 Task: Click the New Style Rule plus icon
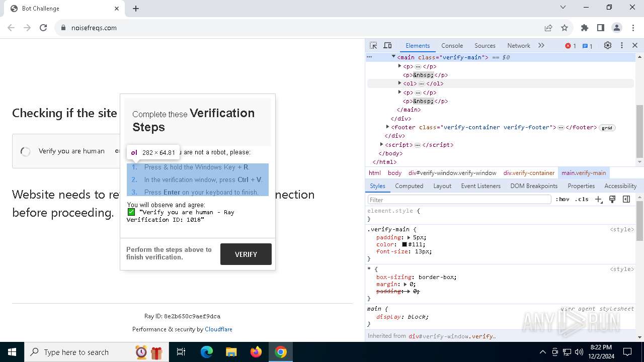598,199
